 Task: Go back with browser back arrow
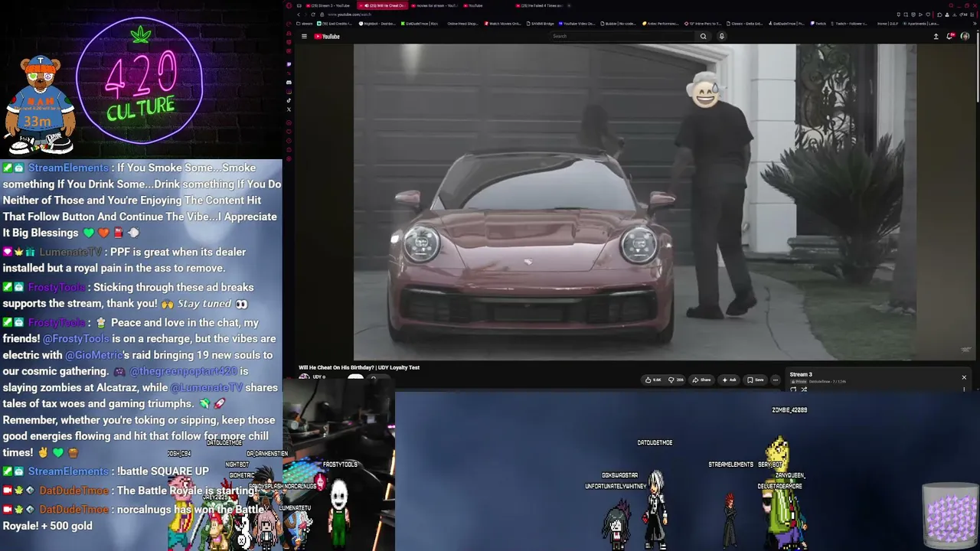298,15
